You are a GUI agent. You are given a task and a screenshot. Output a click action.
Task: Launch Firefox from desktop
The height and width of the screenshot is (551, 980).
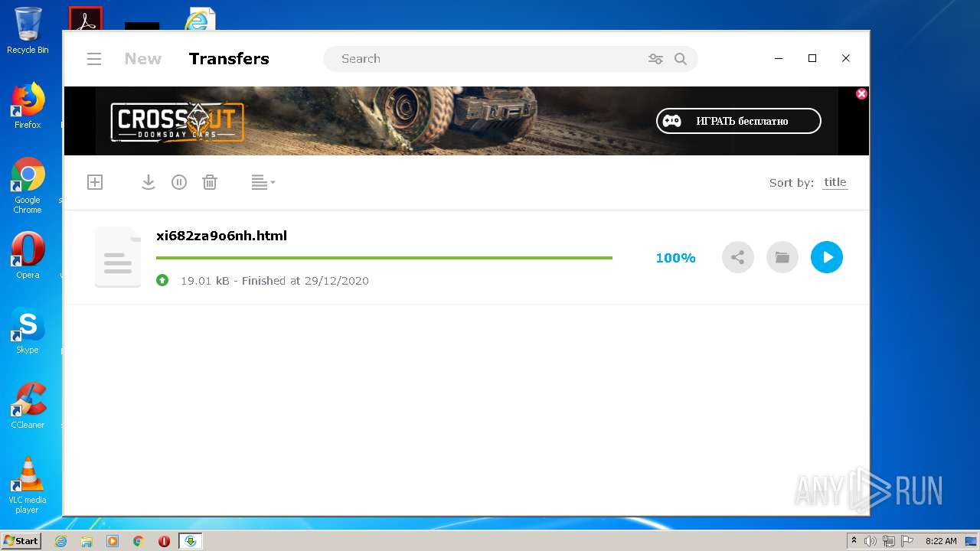tap(28, 106)
